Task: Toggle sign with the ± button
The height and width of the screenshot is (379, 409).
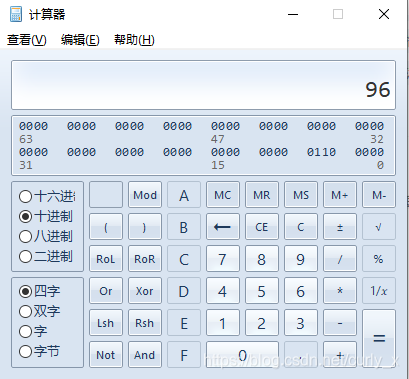Action: pyautogui.click(x=340, y=227)
